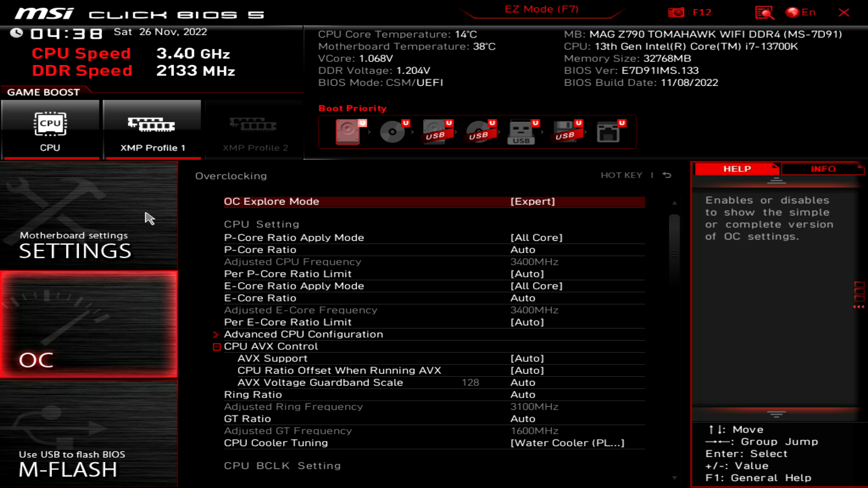
Task: Click the MSI logo
Action: pos(44,14)
